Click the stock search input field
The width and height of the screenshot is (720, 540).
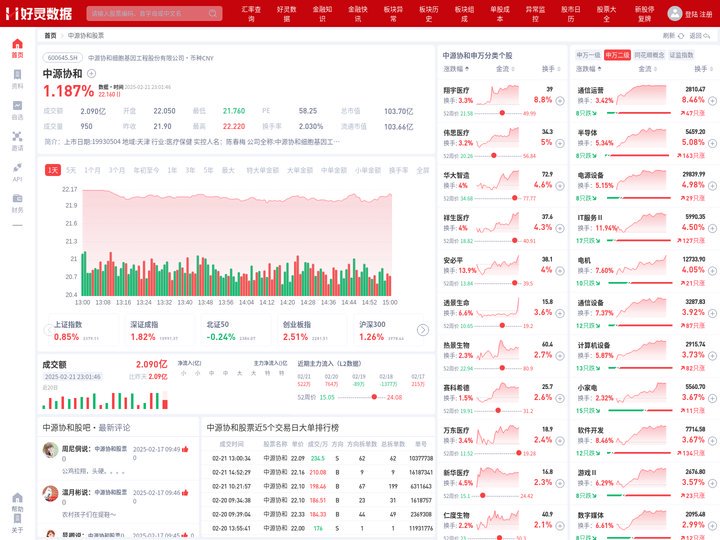(x=154, y=13)
